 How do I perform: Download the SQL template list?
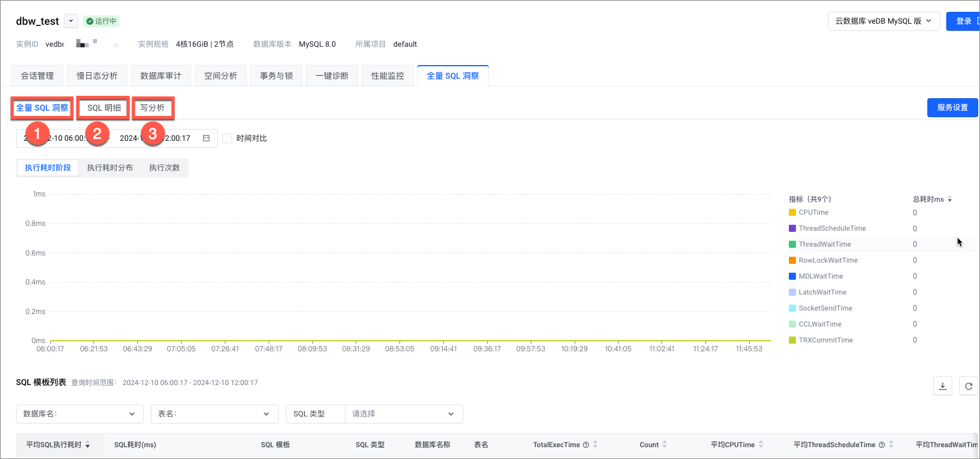[x=943, y=386]
